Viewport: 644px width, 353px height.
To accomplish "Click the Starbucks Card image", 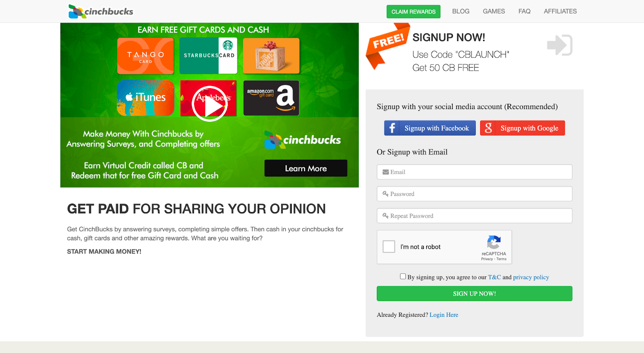I will tap(208, 56).
